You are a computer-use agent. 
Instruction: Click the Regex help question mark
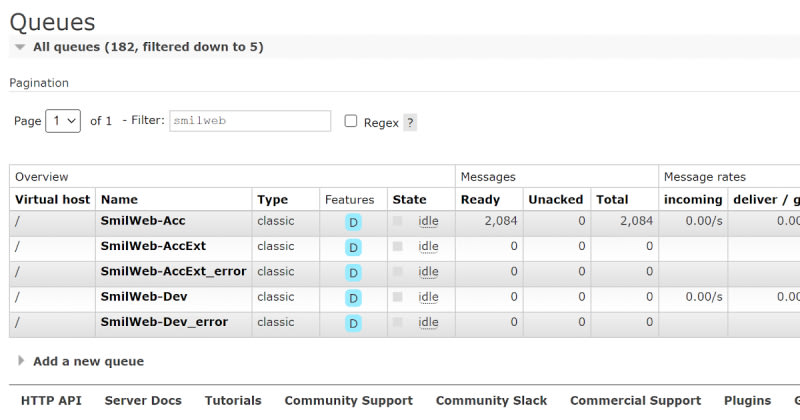click(x=410, y=123)
